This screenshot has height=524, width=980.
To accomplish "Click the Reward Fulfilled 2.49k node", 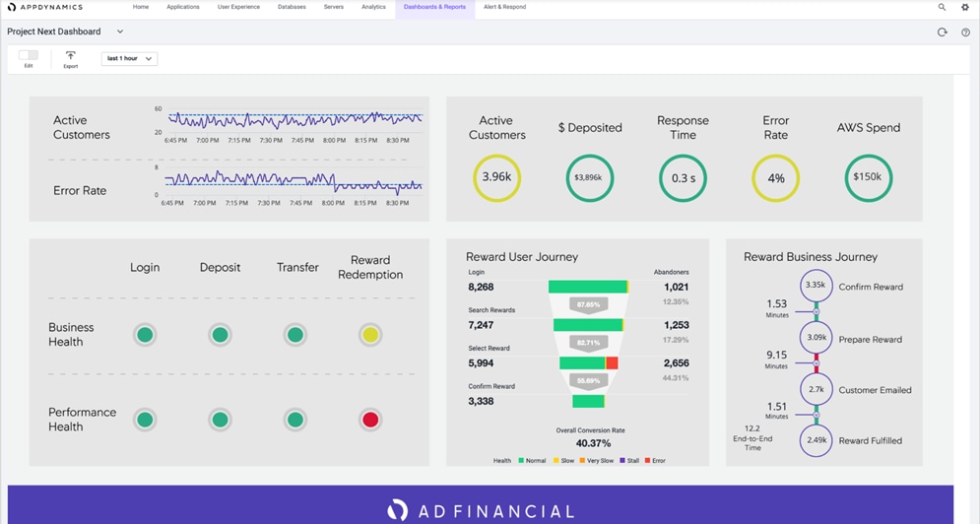I will (x=817, y=440).
